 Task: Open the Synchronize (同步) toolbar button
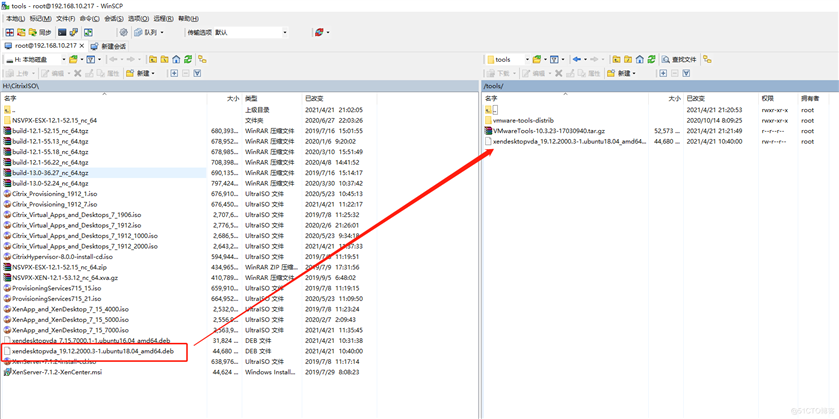click(x=42, y=33)
